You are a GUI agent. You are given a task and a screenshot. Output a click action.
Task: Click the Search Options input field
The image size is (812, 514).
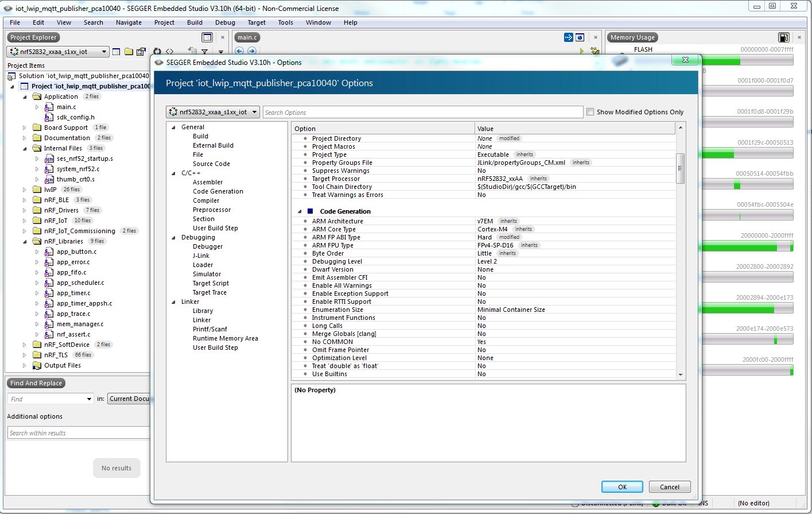point(423,113)
